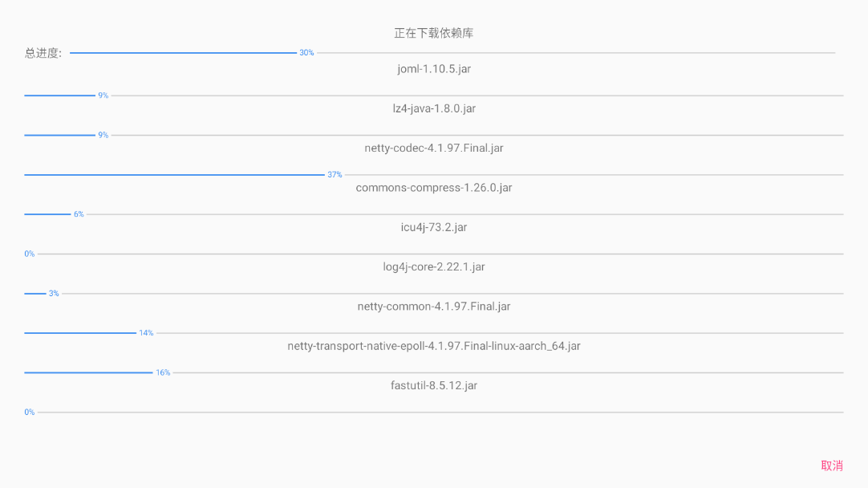Image resolution: width=868 pixels, height=488 pixels.
Task: Click the progress bar under joml-1.10.5.jar
Action: [x=434, y=96]
